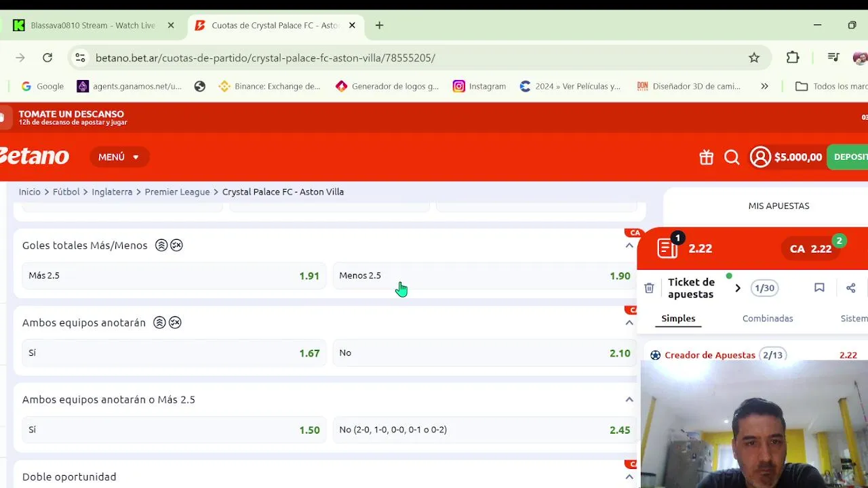Viewport: 868px width, 488px height.
Task: Click the Betano logo
Action: [x=34, y=157]
